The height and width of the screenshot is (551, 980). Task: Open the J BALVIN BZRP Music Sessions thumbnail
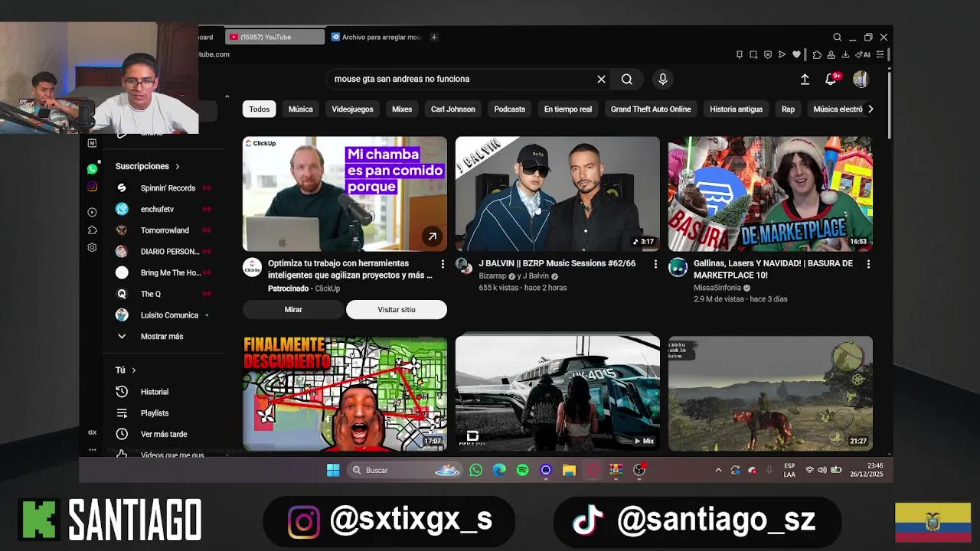click(x=557, y=194)
